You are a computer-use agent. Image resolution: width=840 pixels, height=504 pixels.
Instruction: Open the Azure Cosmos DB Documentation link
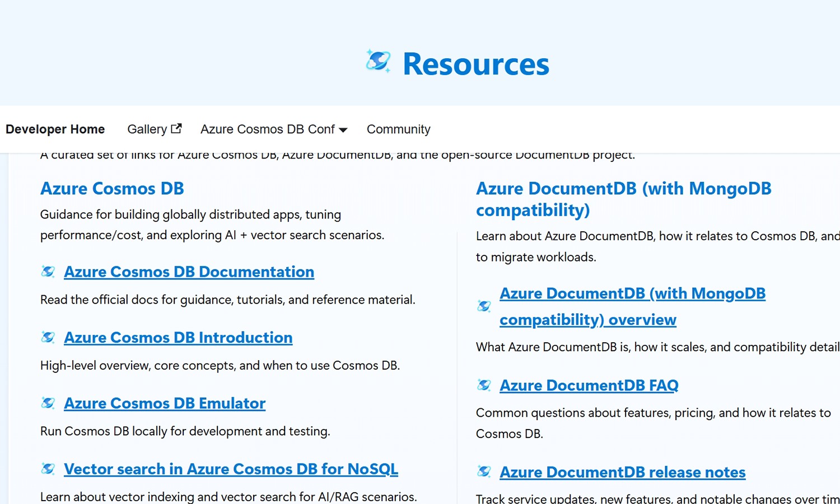click(x=189, y=272)
